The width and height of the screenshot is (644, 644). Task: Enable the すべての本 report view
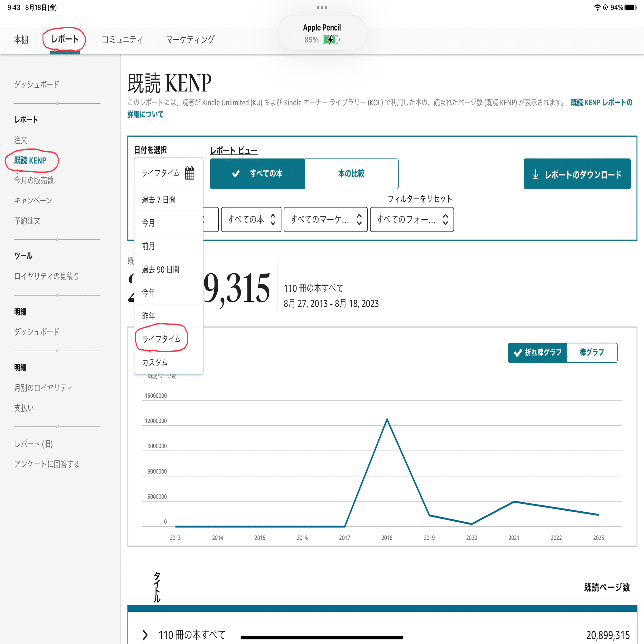(x=257, y=174)
